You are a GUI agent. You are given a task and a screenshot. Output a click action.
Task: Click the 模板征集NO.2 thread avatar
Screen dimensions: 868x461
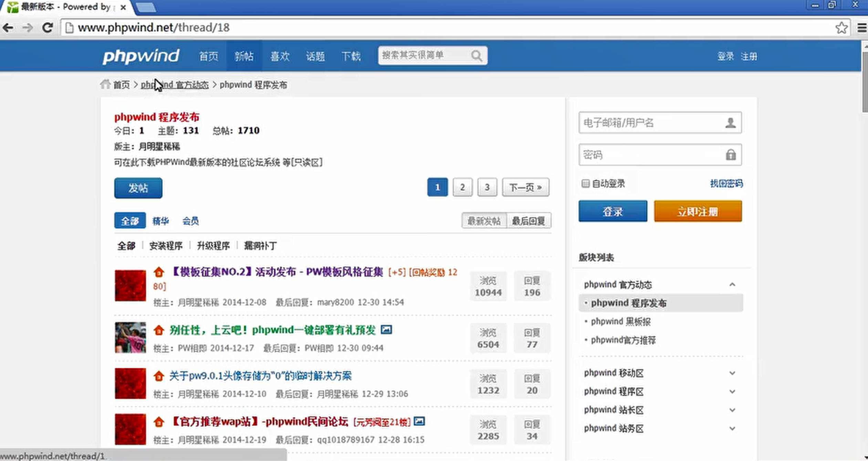pos(130,286)
